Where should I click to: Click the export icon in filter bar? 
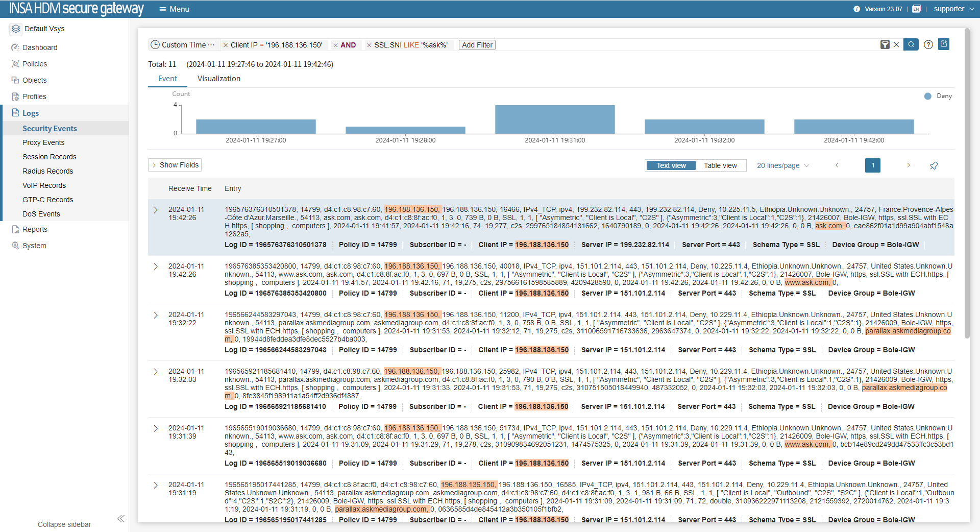(944, 44)
